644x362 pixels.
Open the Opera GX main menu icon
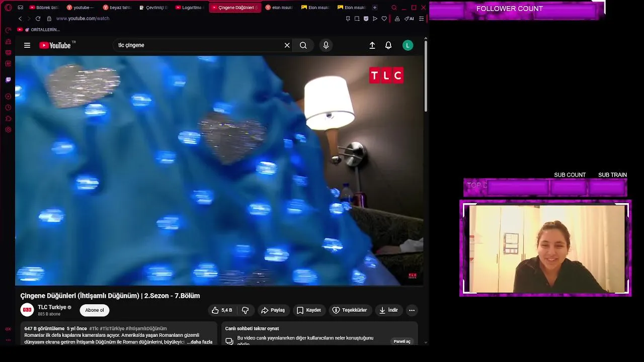point(8,8)
